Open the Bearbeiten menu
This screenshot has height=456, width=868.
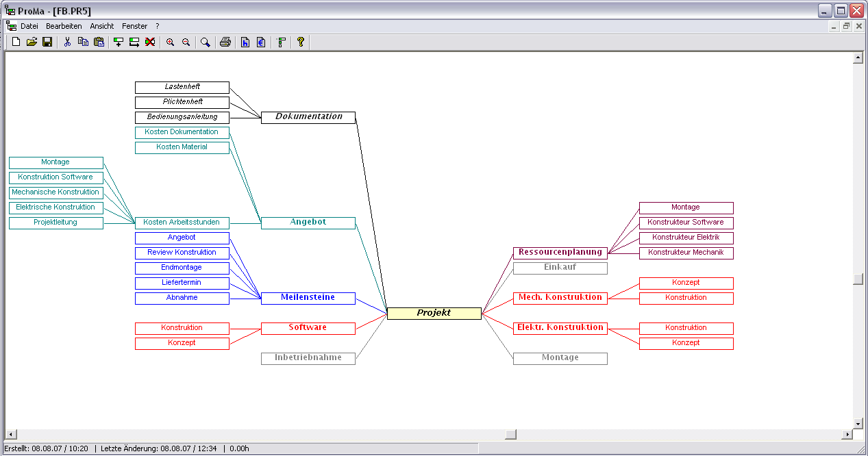click(x=64, y=26)
